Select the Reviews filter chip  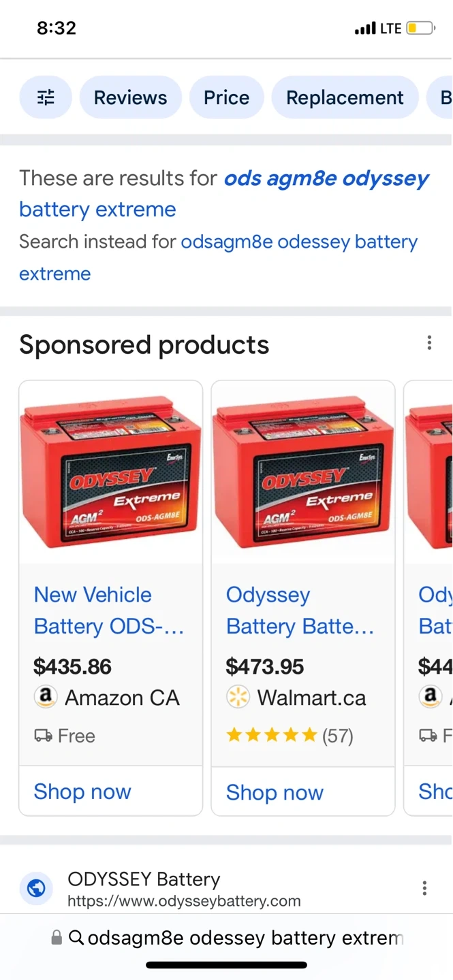pos(130,97)
